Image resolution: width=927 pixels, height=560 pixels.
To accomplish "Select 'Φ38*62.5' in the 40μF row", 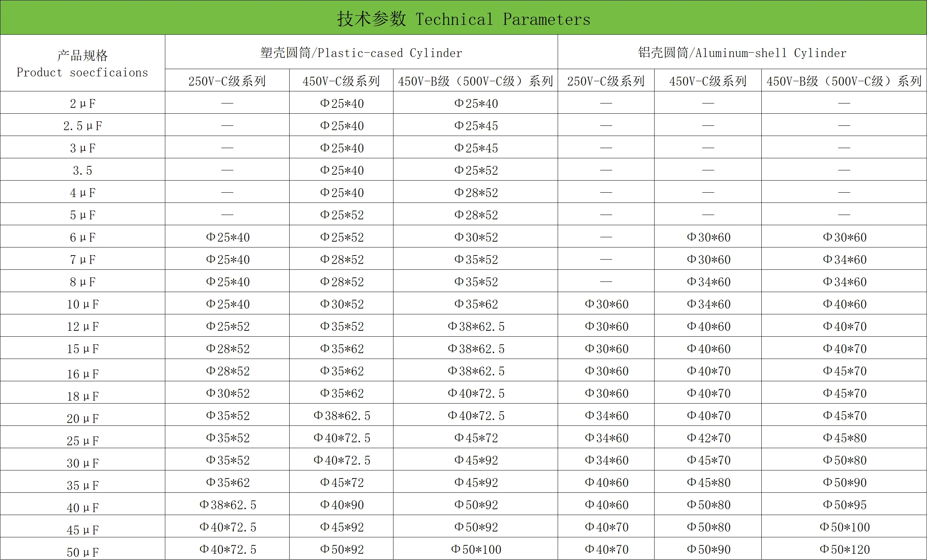I will coord(227,505).
